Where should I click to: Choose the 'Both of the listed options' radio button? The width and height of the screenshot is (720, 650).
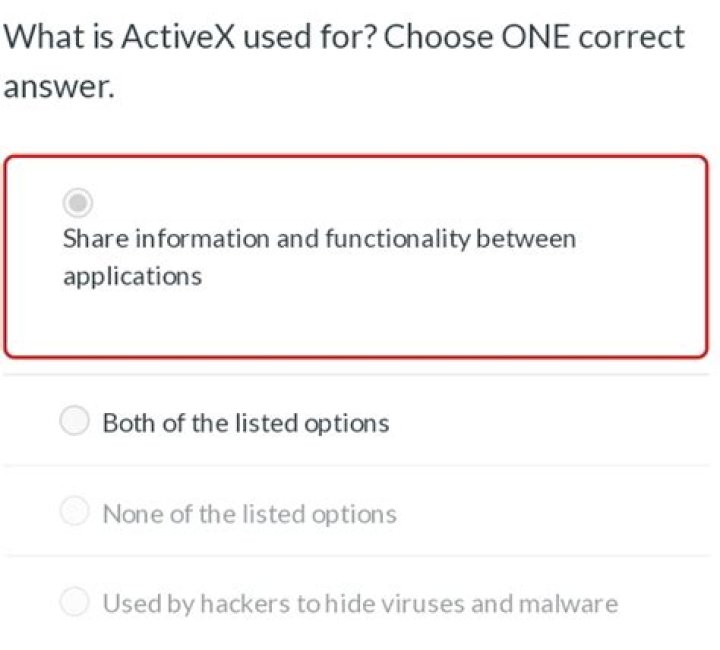(75, 422)
